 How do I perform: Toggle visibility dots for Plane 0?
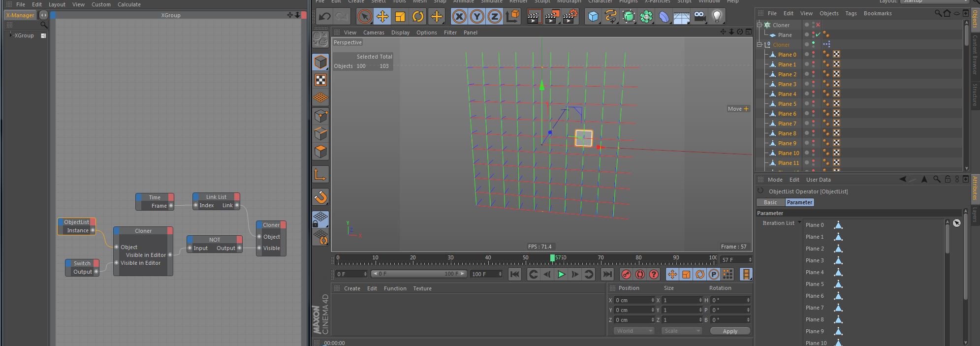(x=813, y=54)
